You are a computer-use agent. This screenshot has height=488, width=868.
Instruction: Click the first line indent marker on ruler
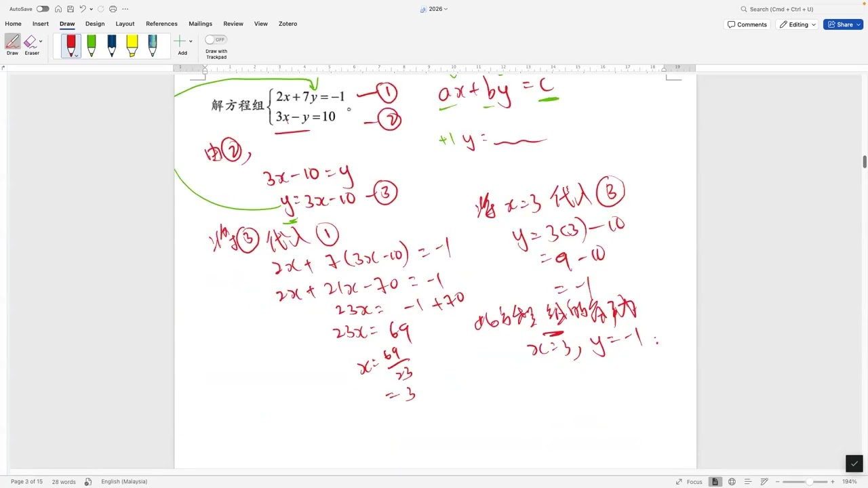[205, 66]
